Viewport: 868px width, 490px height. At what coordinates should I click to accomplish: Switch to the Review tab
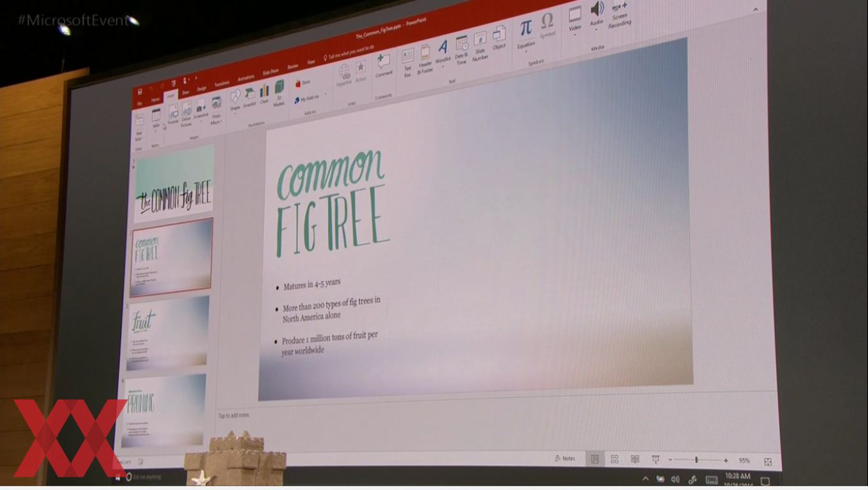(293, 66)
